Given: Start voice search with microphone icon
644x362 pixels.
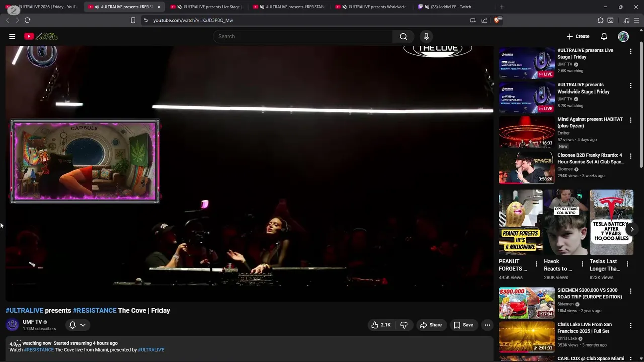Looking at the screenshot, I should (x=426, y=36).
